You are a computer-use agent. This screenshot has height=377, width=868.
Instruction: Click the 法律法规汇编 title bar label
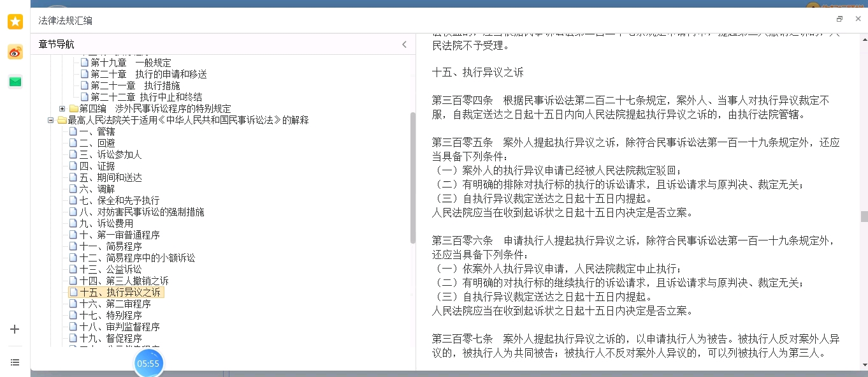coord(66,20)
